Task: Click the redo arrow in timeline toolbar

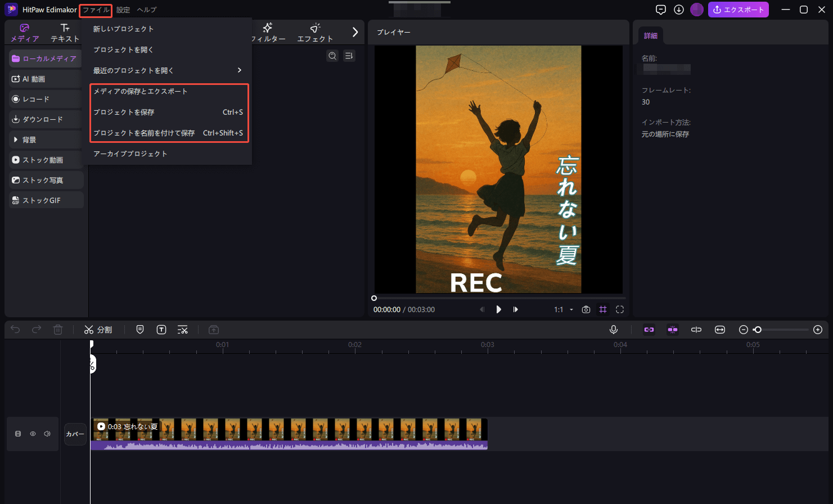Action: coord(37,330)
